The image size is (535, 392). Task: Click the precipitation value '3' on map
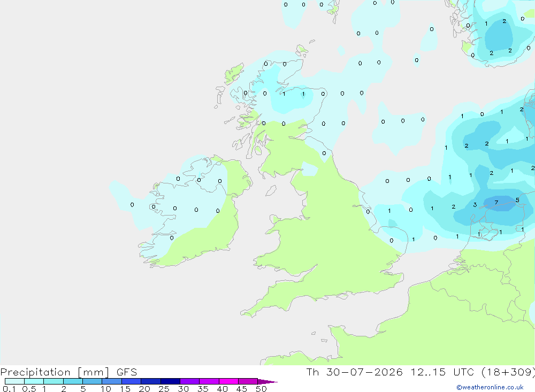475,205
